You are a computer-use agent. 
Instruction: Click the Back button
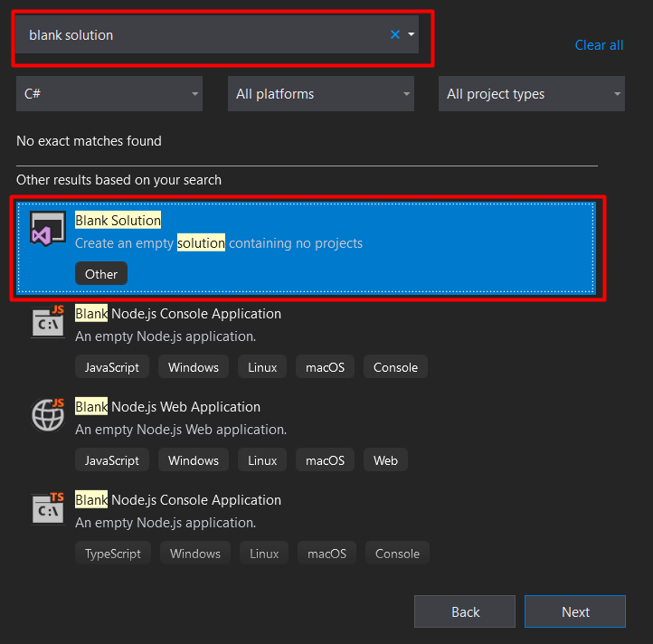(x=465, y=611)
